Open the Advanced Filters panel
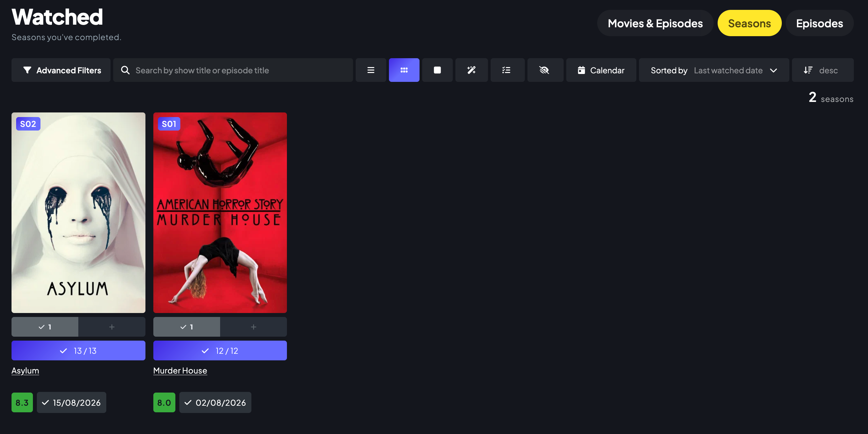Image resolution: width=868 pixels, height=434 pixels. point(61,70)
